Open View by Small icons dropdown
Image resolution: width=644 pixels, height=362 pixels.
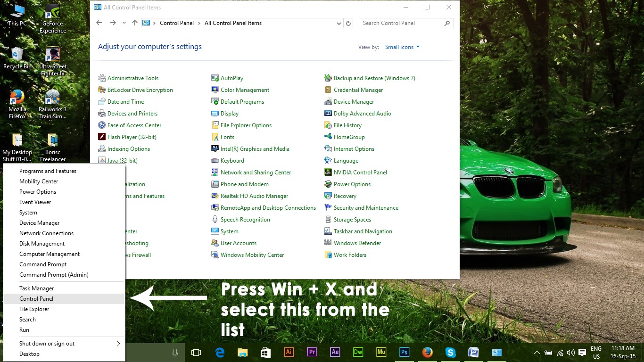402,47
